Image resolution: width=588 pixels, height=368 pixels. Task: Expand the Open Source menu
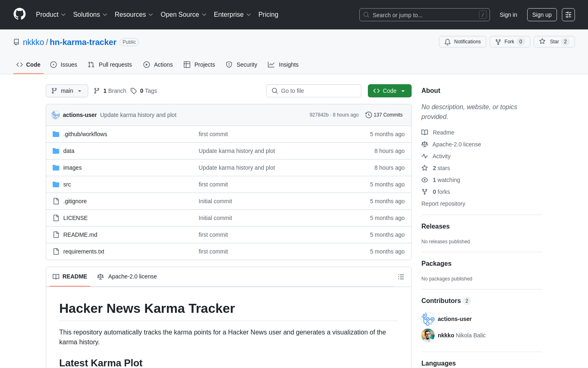click(184, 15)
